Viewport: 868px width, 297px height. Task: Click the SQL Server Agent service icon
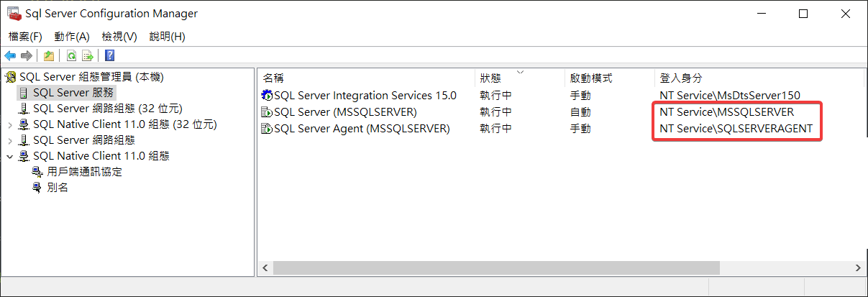pos(267,129)
